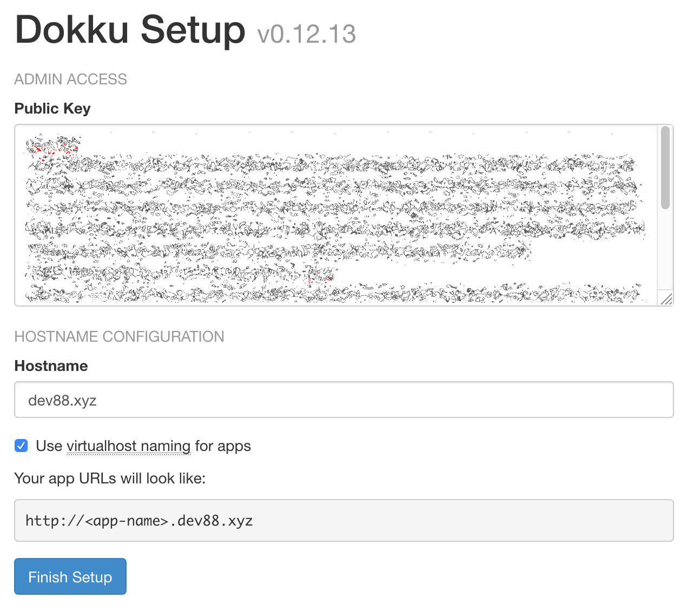Image resolution: width=700 pixels, height=611 pixels.
Task: Click the dev88.xyz text in hostname field
Action: tap(62, 400)
